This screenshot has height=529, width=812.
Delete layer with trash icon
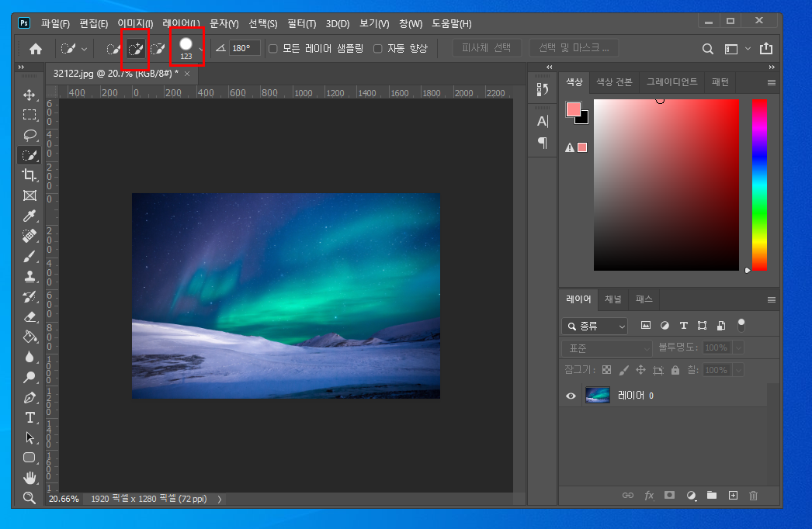tap(754, 496)
